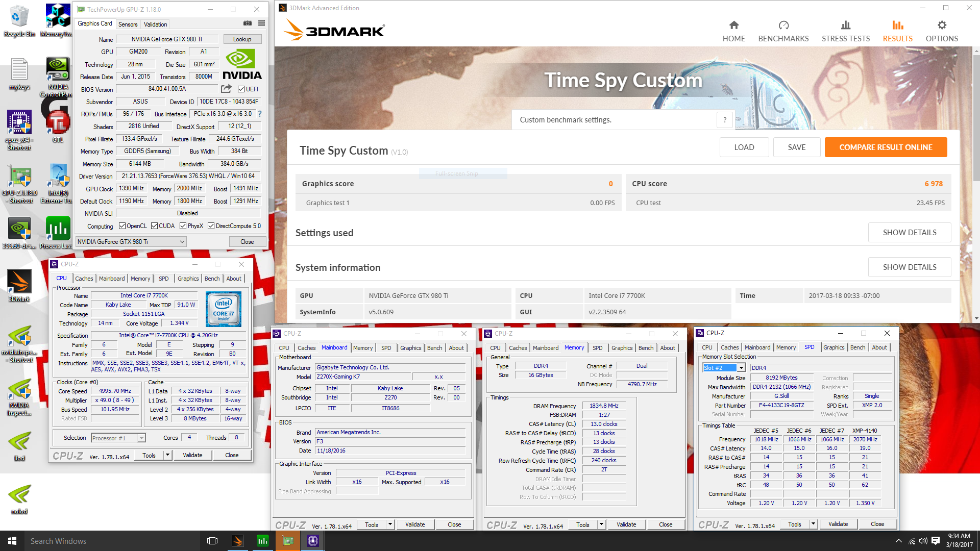This screenshot has width=980, height=551.
Task: Toggle the CUDA checkbox in GPU-Z
Action: tap(154, 226)
